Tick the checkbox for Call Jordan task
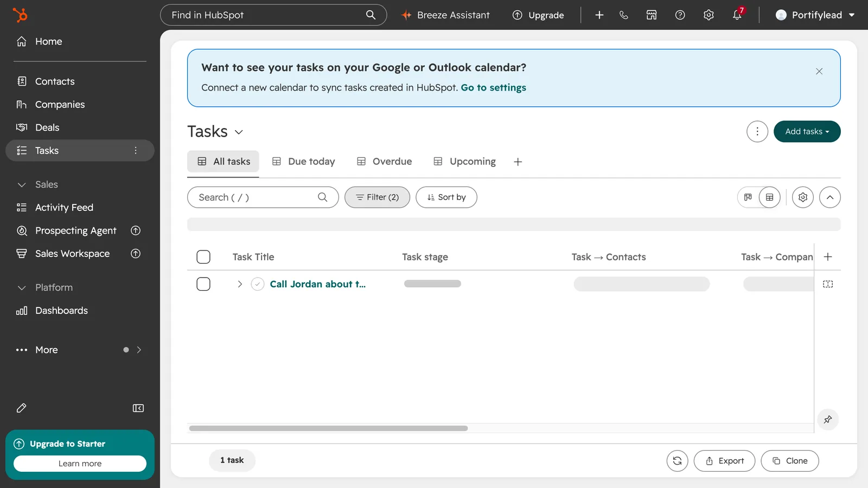The width and height of the screenshot is (868, 488). 203,284
